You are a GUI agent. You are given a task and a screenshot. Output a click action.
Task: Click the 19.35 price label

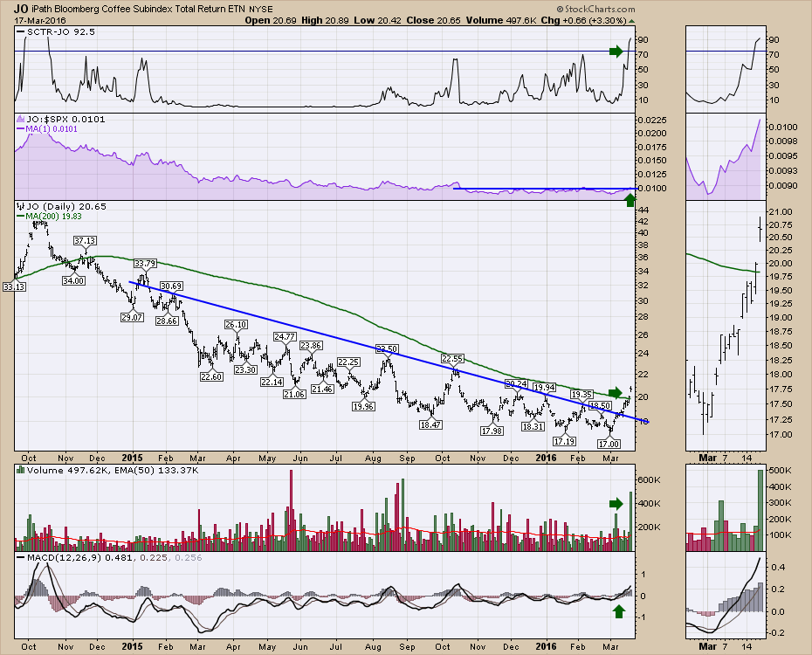click(x=581, y=395)
